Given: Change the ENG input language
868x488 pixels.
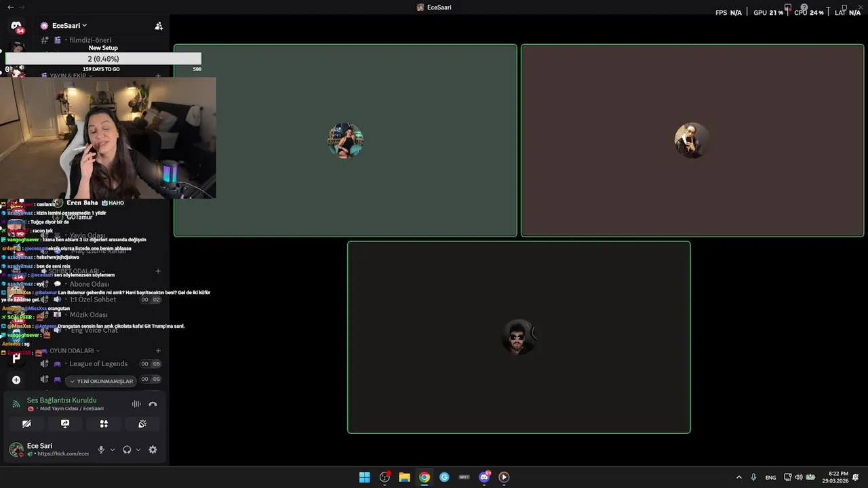Looking at the screenshot, I should click(x=771, y=477).
